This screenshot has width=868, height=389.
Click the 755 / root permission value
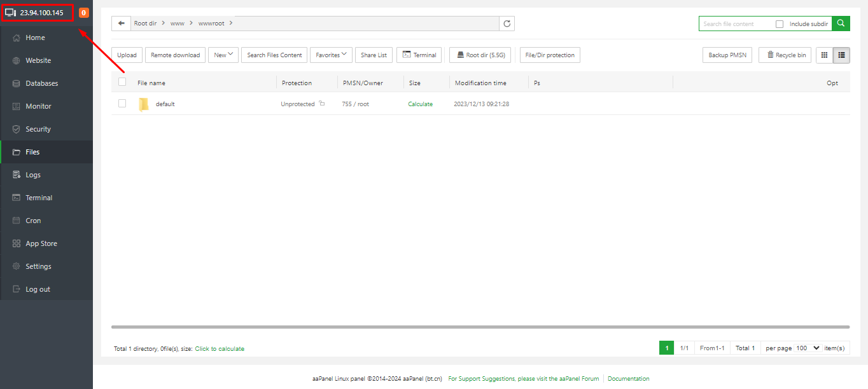(355, 104)
